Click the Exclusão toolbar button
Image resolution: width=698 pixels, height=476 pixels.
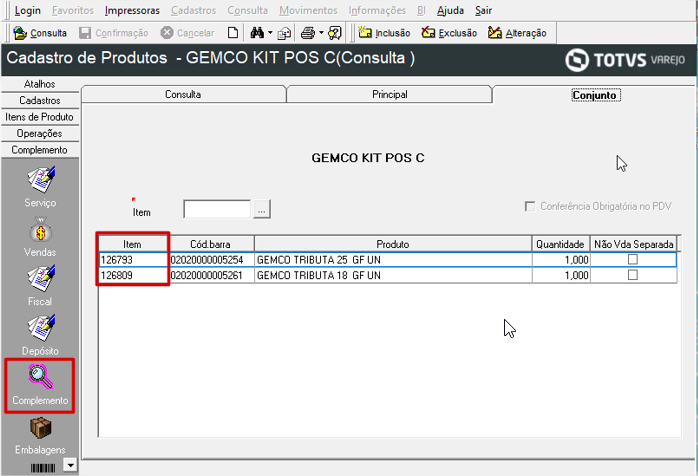coord(449,33)
